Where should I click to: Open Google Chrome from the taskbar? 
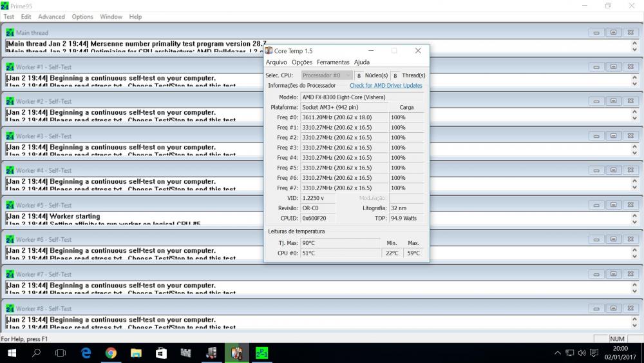coord(111,353)
